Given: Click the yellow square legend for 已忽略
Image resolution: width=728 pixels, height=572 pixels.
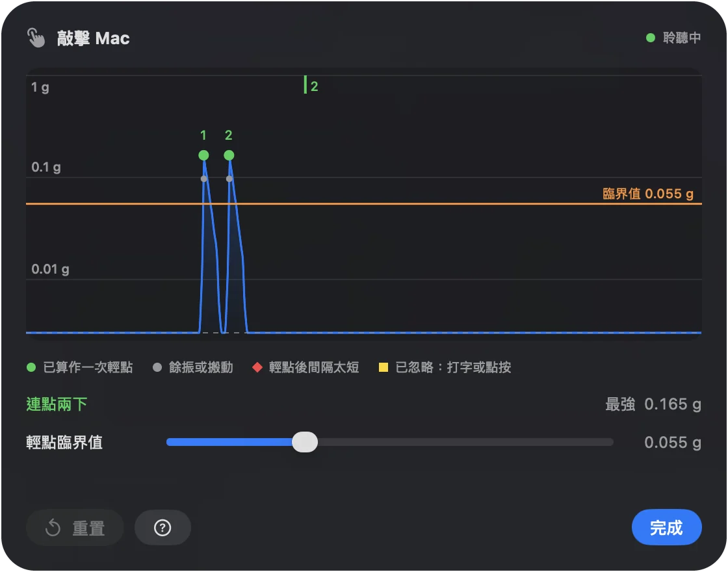Looking at the screenshot, I should click(383, 367).
